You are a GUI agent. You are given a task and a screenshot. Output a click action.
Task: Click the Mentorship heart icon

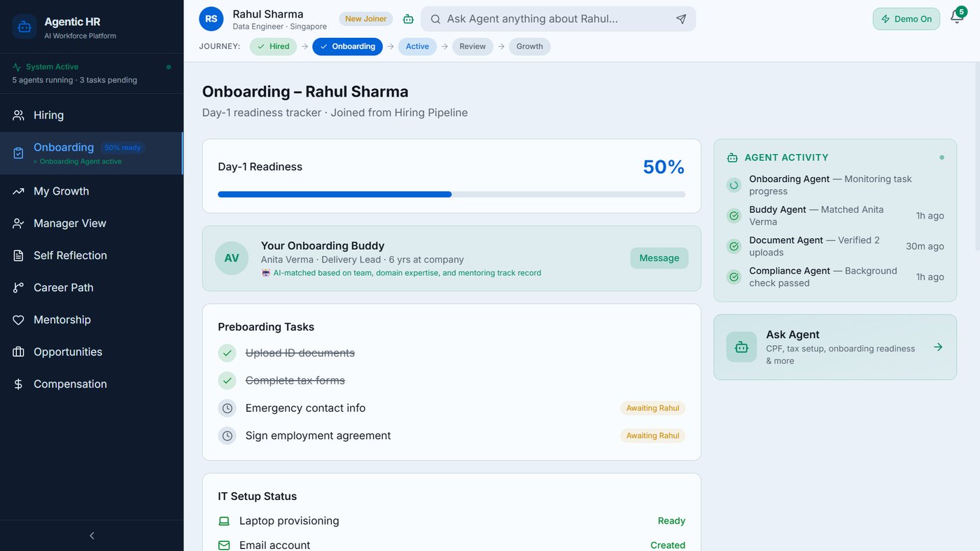click(19, 320)
